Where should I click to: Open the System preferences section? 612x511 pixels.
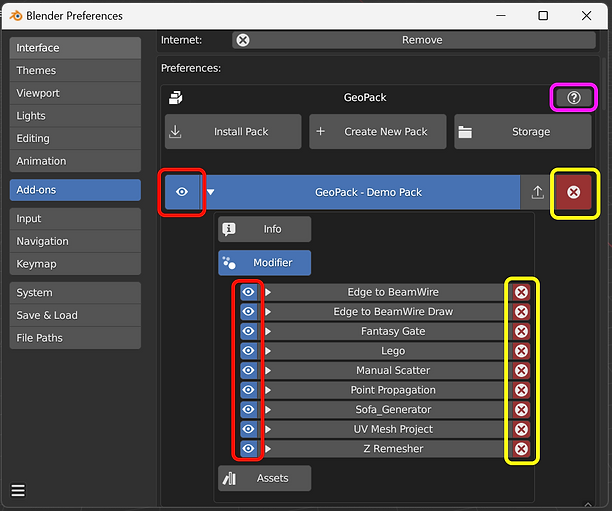[75, 292]
